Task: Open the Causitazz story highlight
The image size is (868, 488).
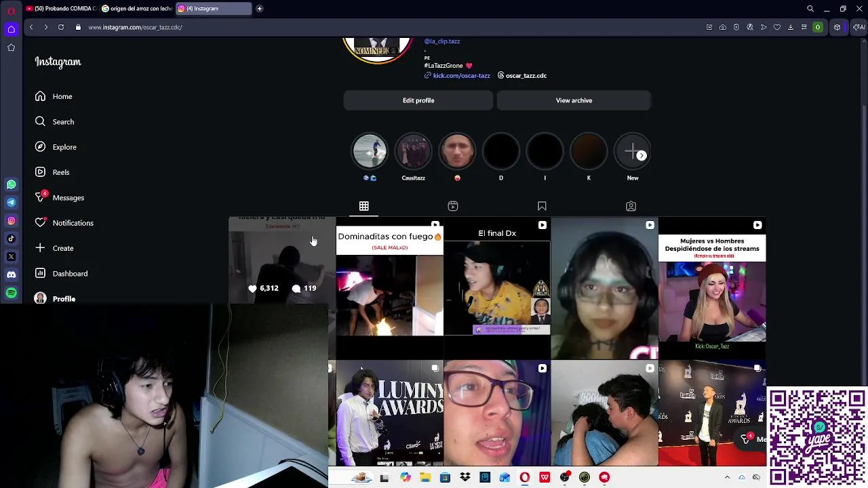Action: pyautogui.click(x=413, y=151)
